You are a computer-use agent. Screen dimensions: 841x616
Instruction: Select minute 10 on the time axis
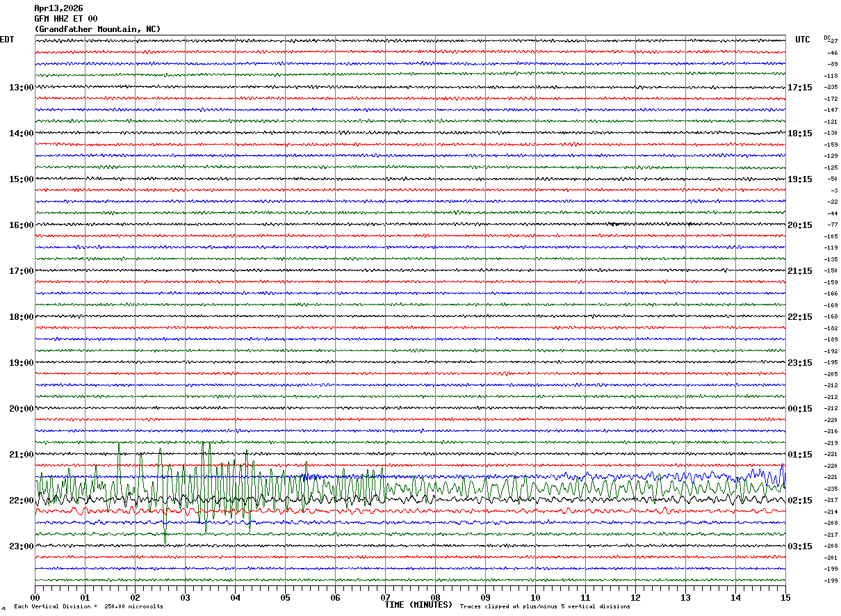[535, 598]
